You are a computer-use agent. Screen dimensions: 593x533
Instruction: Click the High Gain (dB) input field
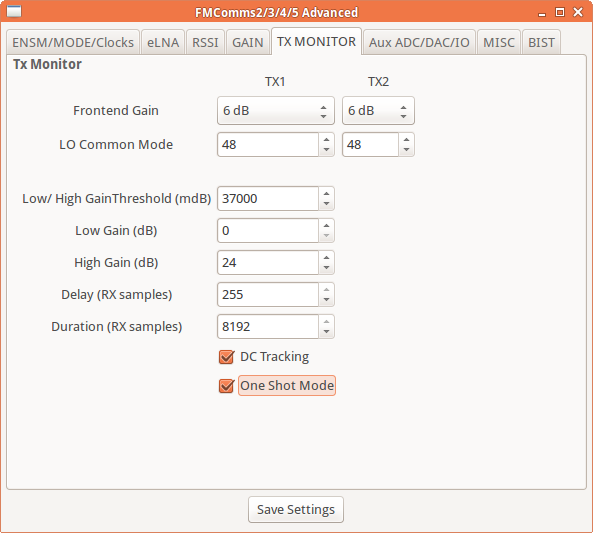click(268, 263)
